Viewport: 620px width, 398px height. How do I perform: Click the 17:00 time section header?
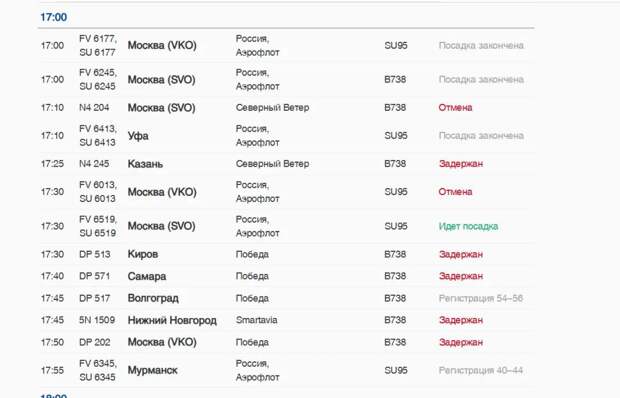tap(53, 17)
